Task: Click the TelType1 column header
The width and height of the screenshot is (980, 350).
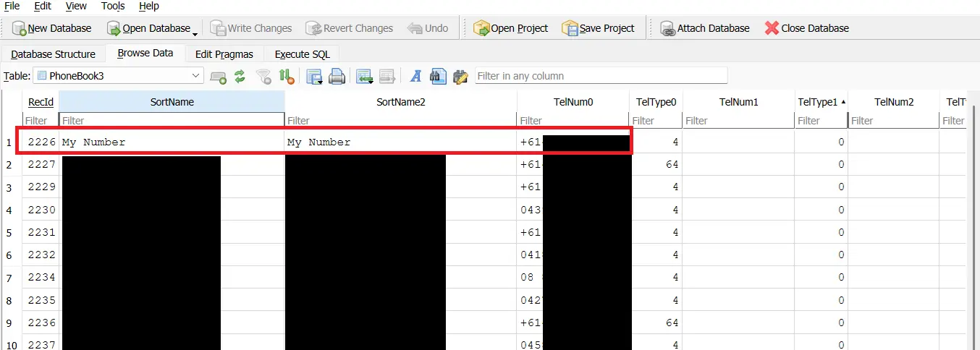Action: 821,102
